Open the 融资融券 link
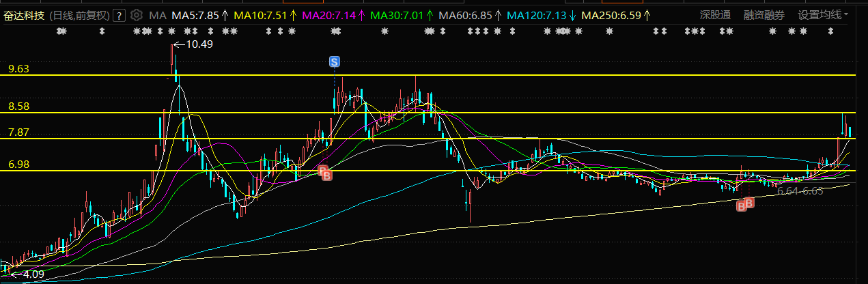The height and width of the screenshot is (284, 868). click(x=764, y=14)
